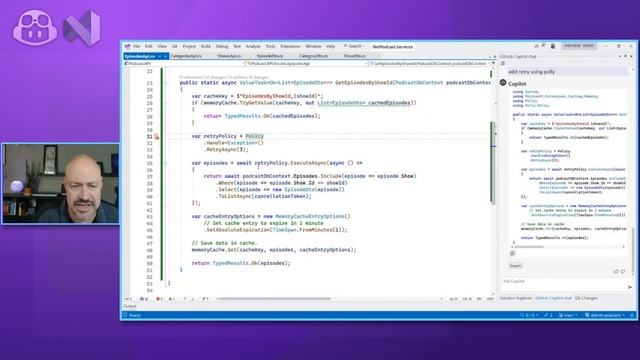Image resolution: width=640 pixels, height=360 pixels.
Task: Click Insert button under Copilot code
Action: click(515, 266)
